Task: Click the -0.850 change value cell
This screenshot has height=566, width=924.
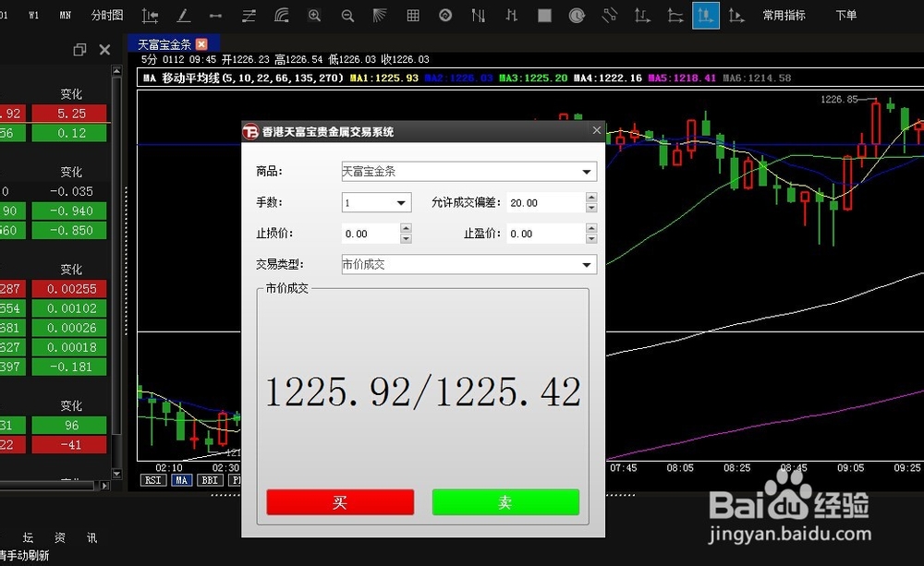Action: coord(69,230)
